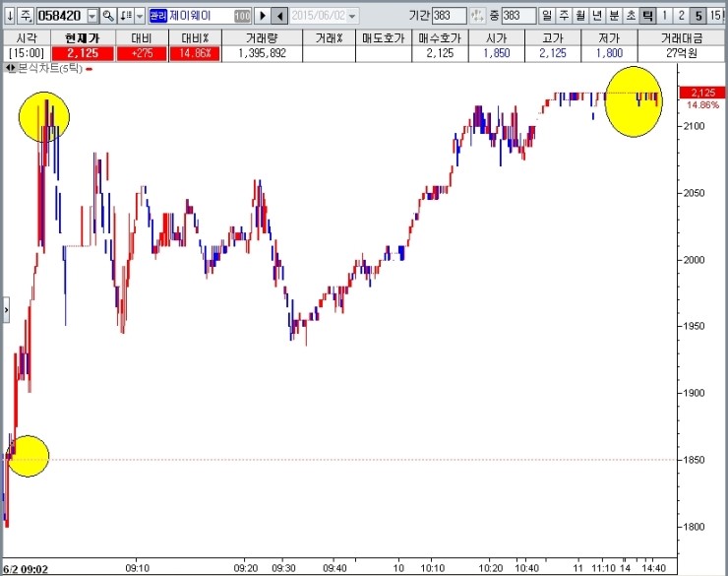
Task: Click the 거래대금 column header
Action: 681,37
